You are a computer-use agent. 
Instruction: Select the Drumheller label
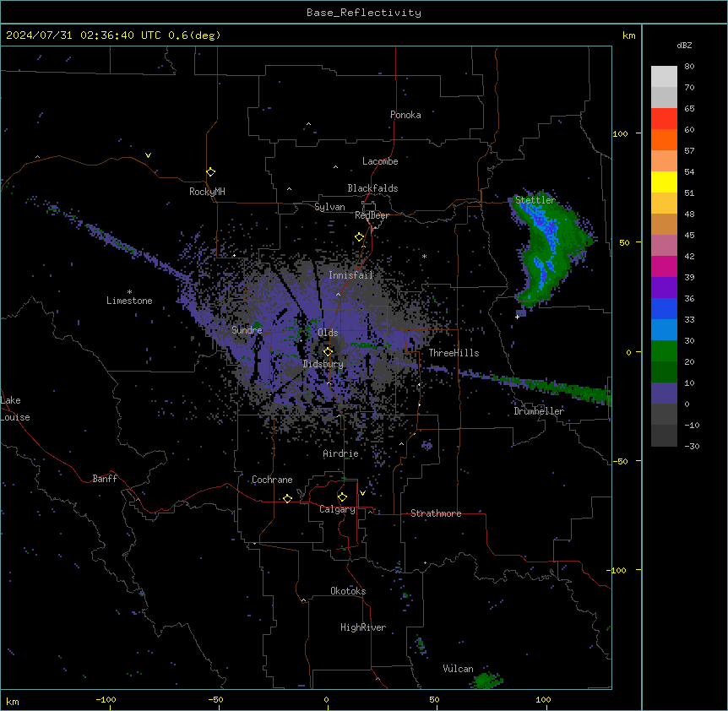click(539, 411)
